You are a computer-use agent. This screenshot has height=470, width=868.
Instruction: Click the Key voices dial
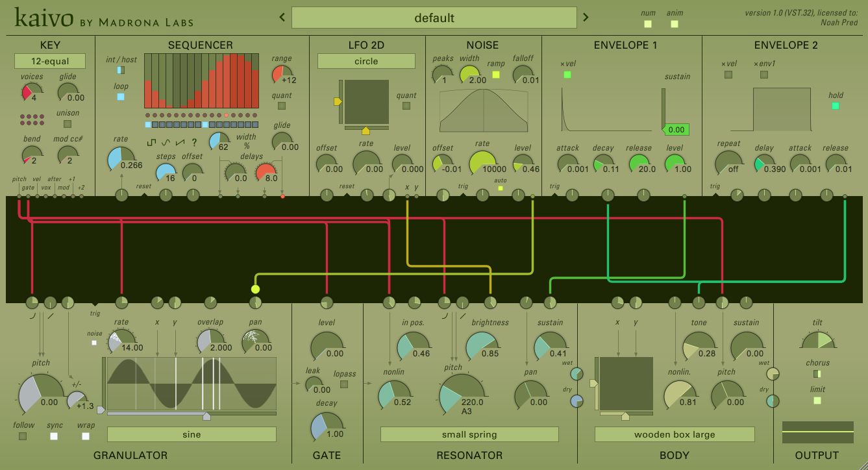(32, 92)
